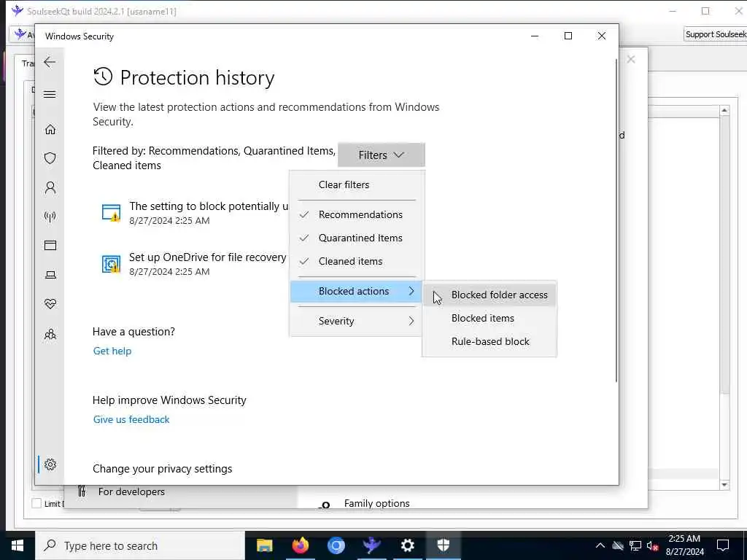Expand the Blocked actions submenu
The image size is (747, 560).
pos(356,292)
